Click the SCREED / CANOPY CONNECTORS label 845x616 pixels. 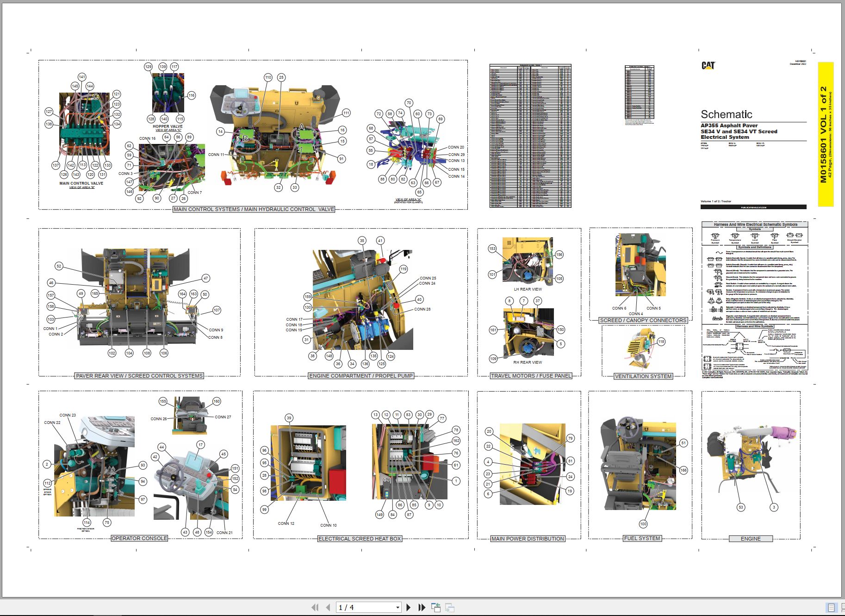(643, 320)
